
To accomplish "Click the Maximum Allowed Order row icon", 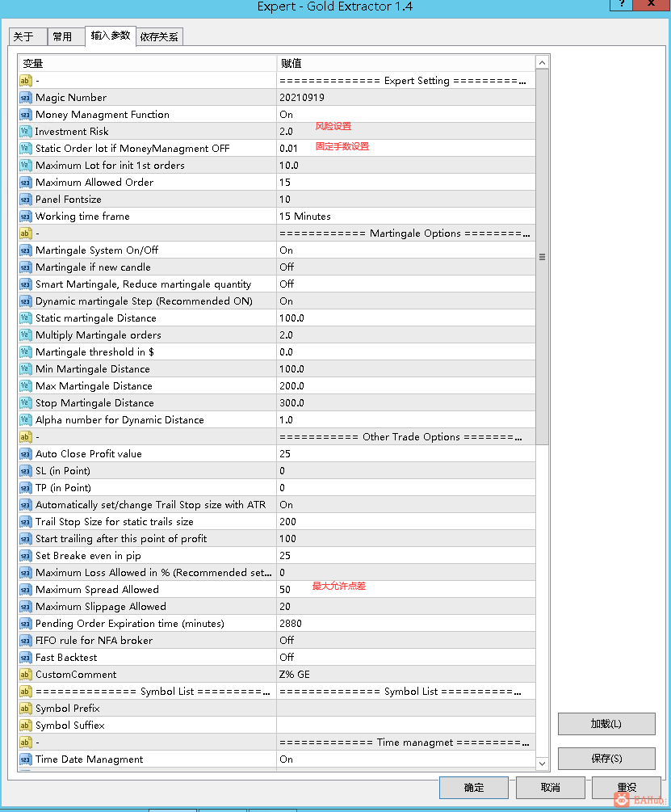I will coord(25,183).
